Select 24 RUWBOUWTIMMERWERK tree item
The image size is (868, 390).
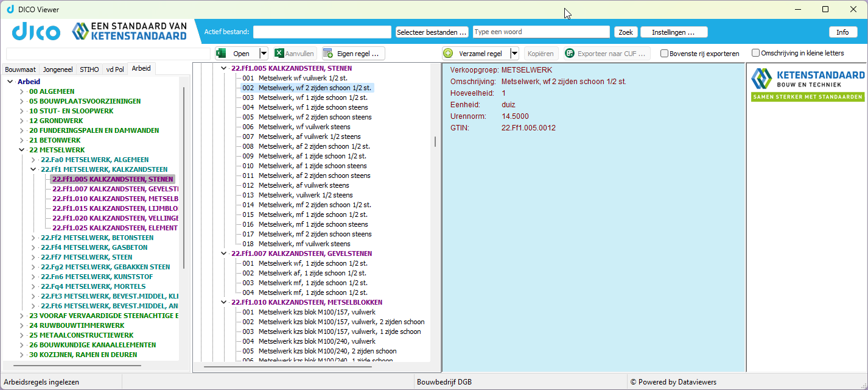76,325
